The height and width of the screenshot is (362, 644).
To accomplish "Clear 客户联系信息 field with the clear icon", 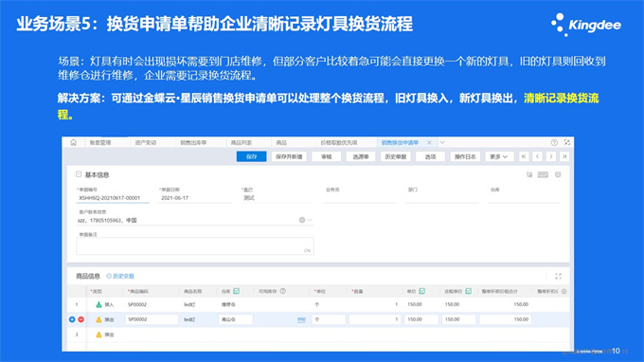I will point(302,220).
